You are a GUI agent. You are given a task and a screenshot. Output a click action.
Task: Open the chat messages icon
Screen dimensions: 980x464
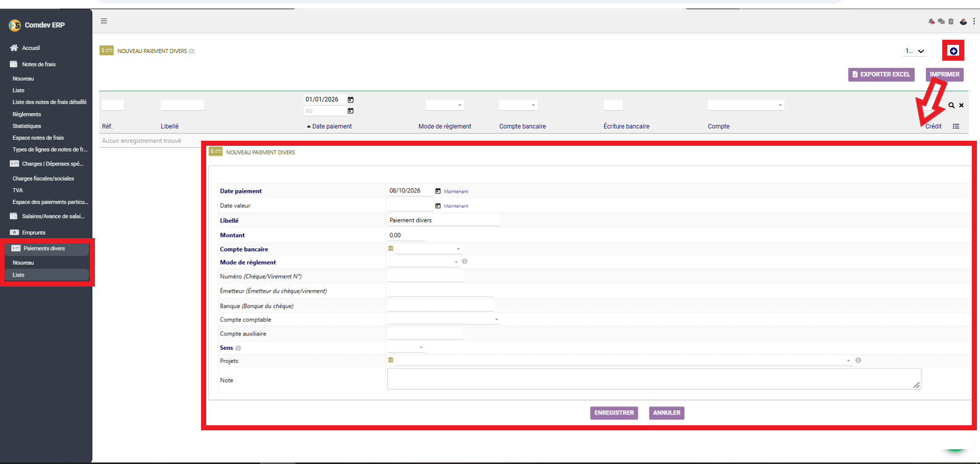point(941,21)
